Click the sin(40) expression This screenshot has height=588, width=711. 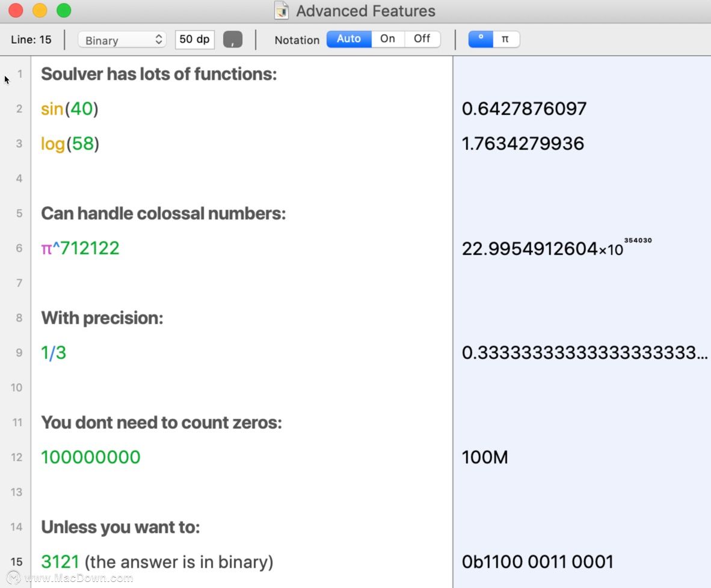click(69, 109)
